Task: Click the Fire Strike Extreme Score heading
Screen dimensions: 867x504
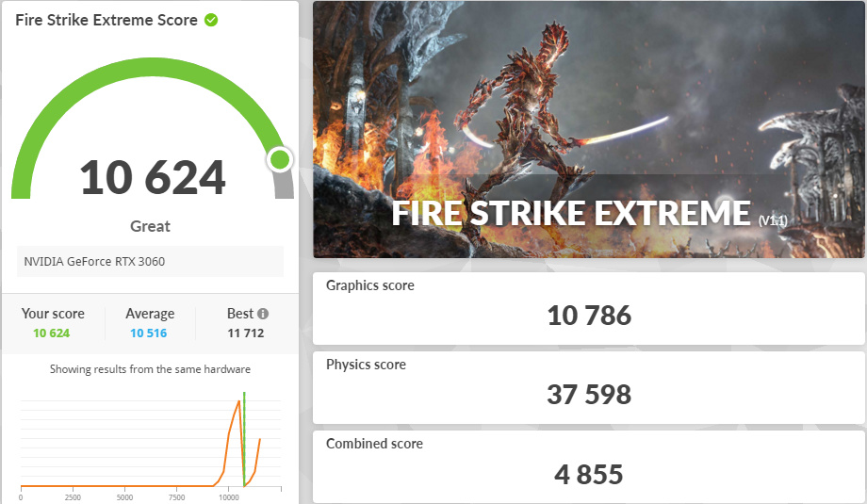Action: point(106,20)
